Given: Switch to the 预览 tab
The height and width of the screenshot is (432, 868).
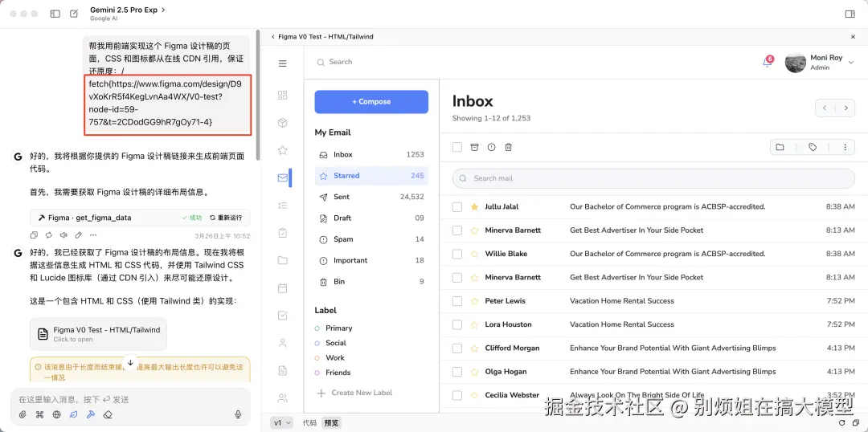Looking at the screenshot, I should pos(332,423).
